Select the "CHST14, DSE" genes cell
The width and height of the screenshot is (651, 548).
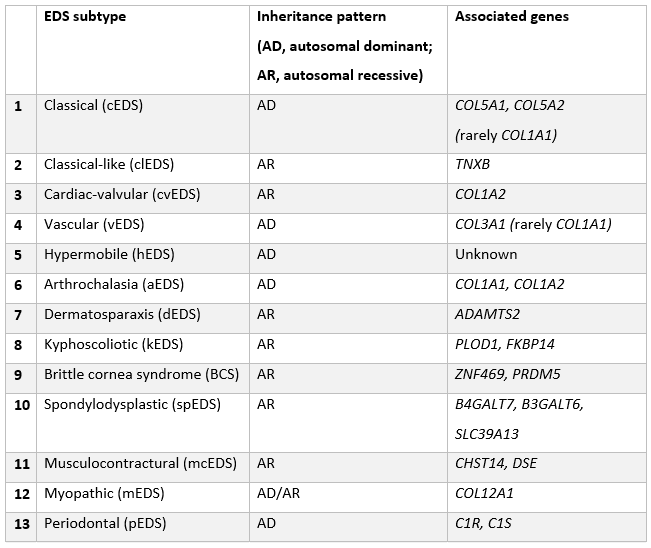tap(495, 464)
